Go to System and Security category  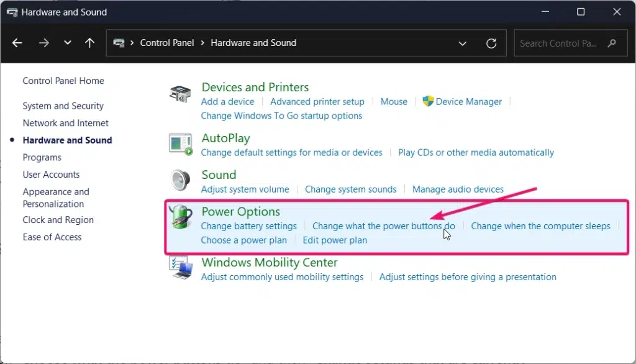tap(63, 106)
